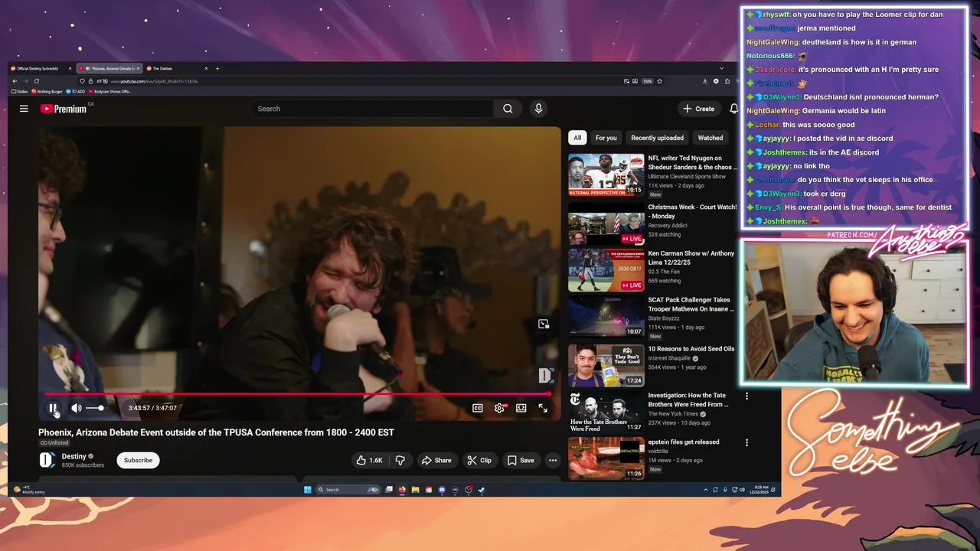Screen dimensions: 980x551
Task: Like the video (1.6K)
Action: [x=369, y=460]
